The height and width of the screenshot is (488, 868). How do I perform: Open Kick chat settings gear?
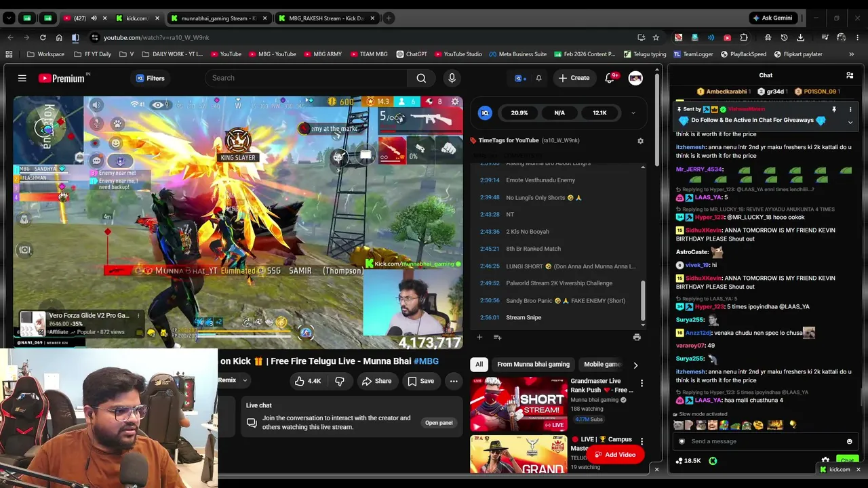[825, 460]
